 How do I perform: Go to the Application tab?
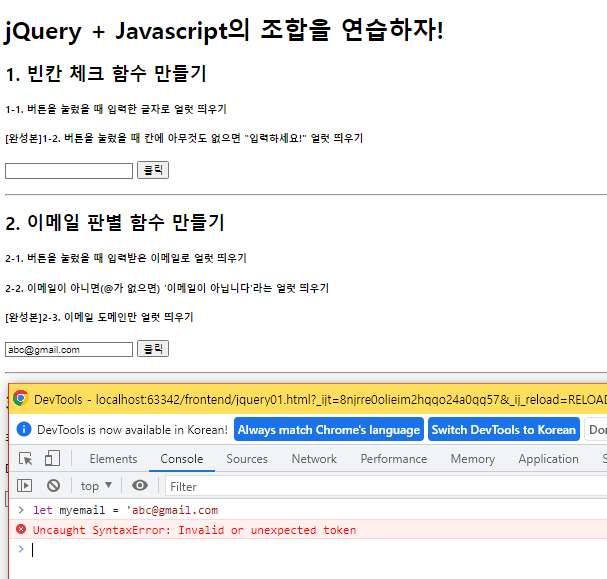point(549,459)
